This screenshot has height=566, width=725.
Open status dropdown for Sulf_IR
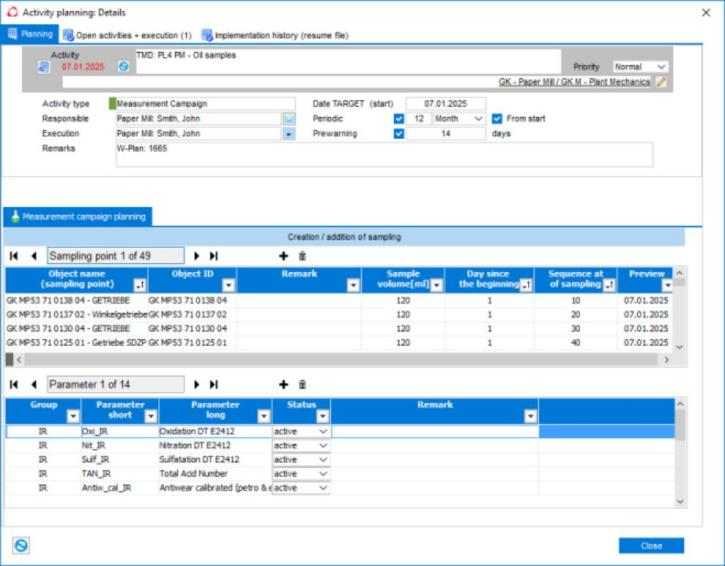323,460
